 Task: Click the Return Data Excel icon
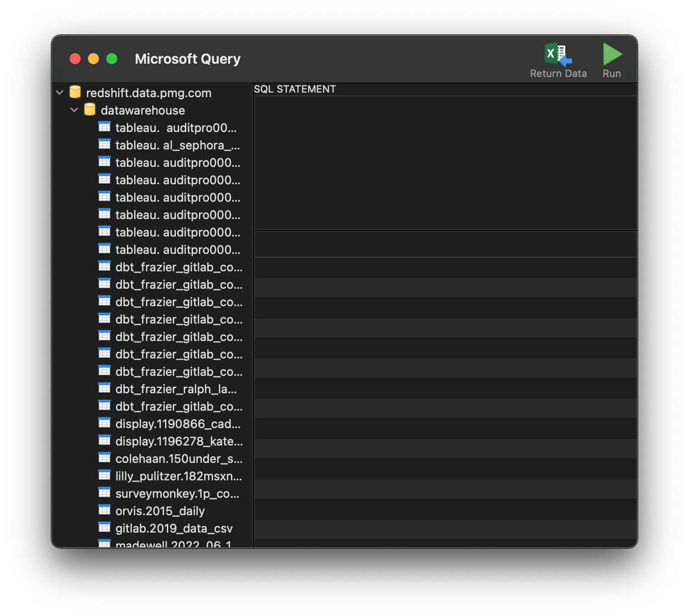coord(558,55)
